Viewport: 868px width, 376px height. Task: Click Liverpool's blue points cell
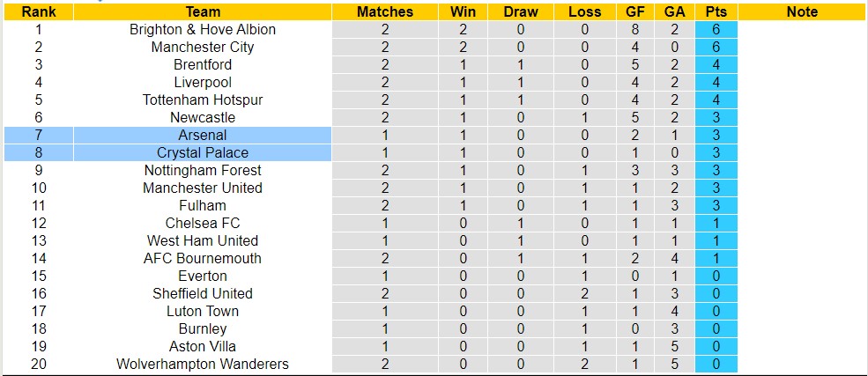pyautogui.click(x=716, y=82)
